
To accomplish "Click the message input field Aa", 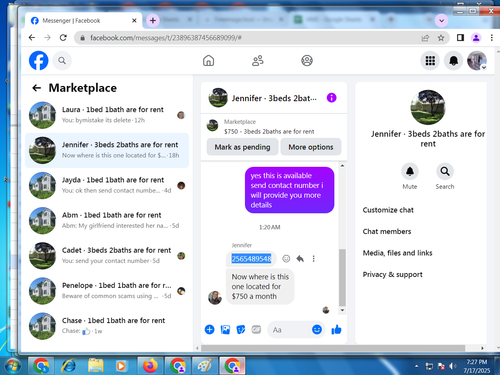I will [290, 330].
